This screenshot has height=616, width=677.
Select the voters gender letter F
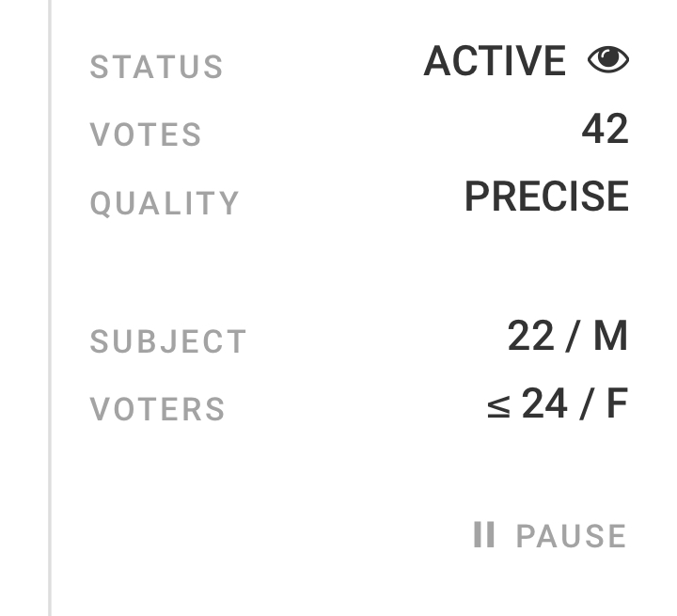pos(616,404)
